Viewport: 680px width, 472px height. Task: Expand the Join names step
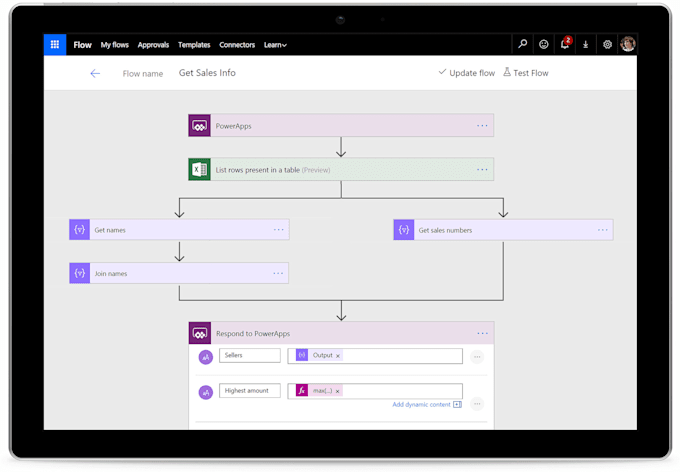click(x=179, y=273)
